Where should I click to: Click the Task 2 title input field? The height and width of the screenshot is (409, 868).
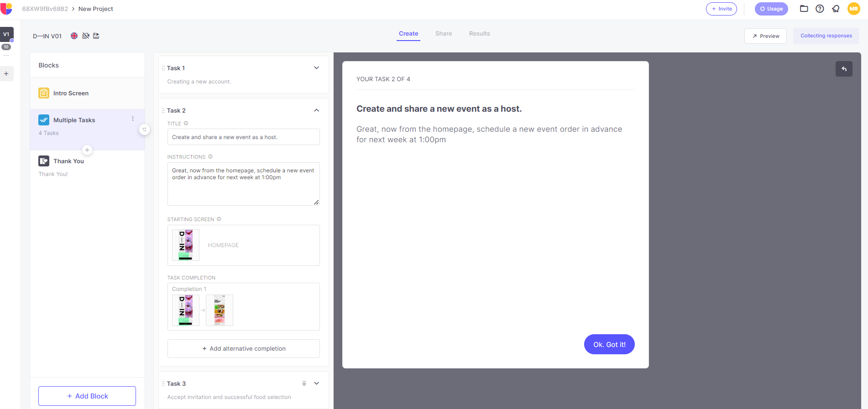(x=243, y=137)
